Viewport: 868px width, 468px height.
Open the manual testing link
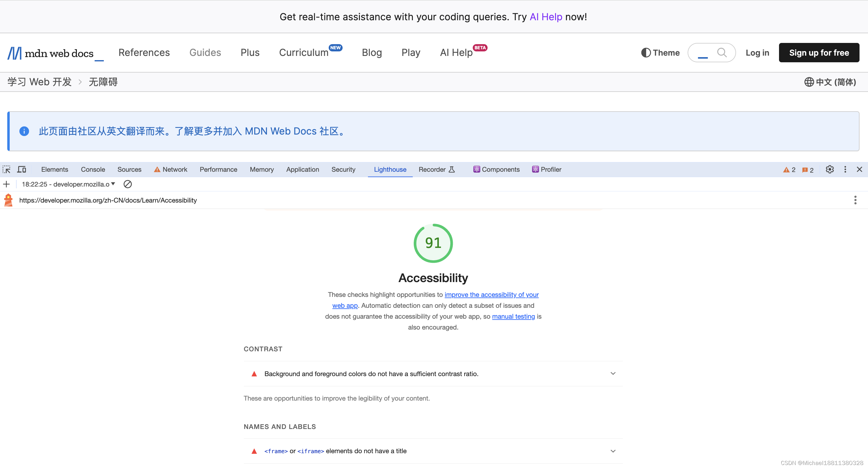pyautogui.click(x=513, y=317)
